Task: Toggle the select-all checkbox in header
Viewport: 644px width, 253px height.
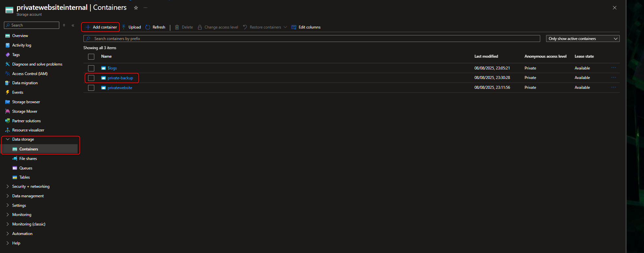Action: coord(91,57)
